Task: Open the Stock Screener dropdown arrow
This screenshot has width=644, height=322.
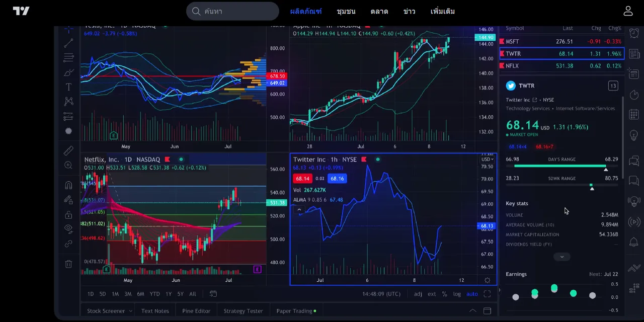Action: tap(130, 311)
